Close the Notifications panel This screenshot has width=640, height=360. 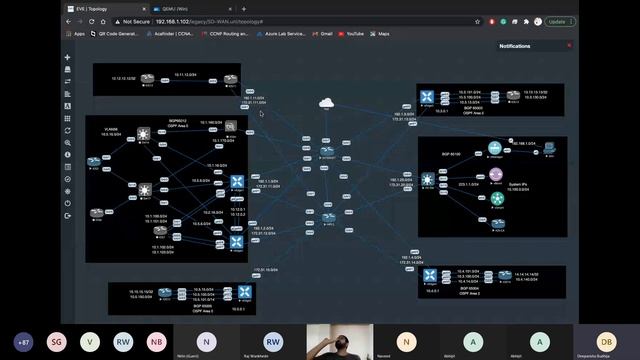(x=569, y=45)
